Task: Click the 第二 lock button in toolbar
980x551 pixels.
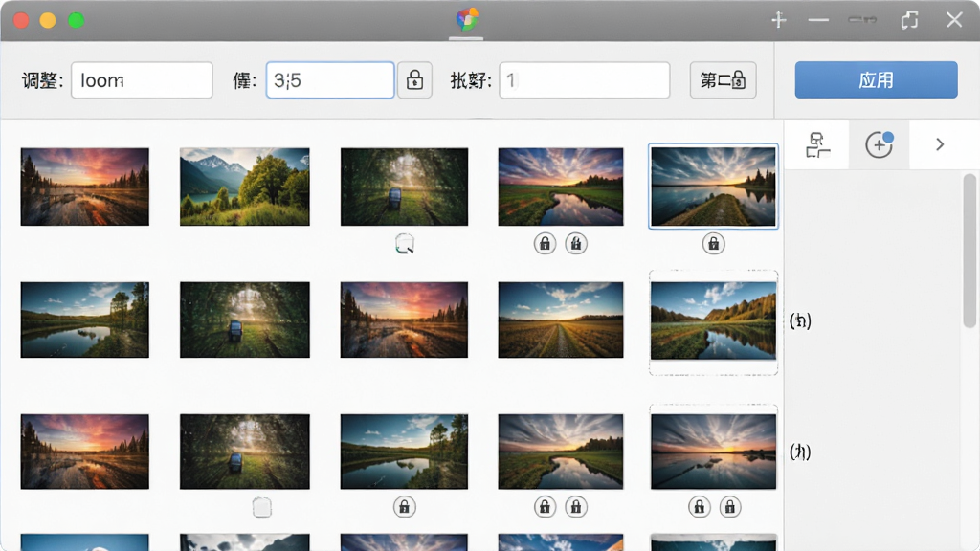Action: coord(724,80)
